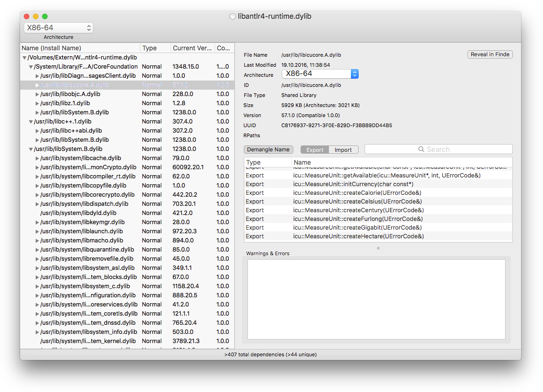Click the total dependencies status bar text

click(x=270, y=354)
